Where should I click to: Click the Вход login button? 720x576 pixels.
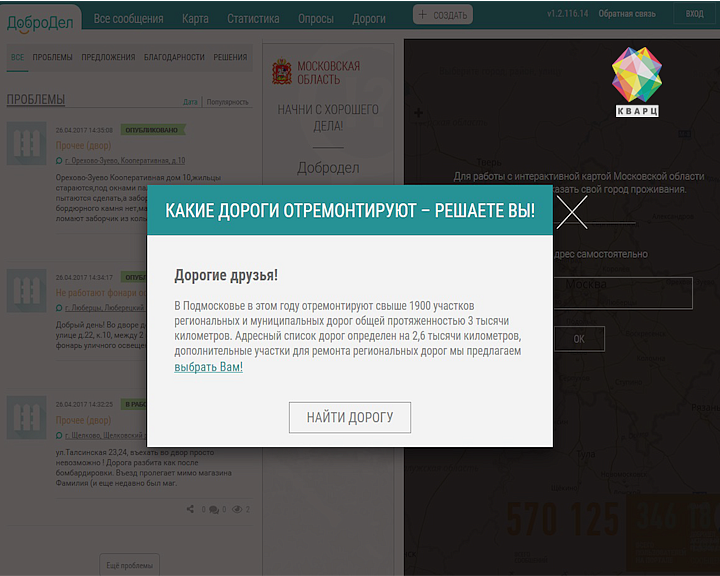[x=694, y=14]
